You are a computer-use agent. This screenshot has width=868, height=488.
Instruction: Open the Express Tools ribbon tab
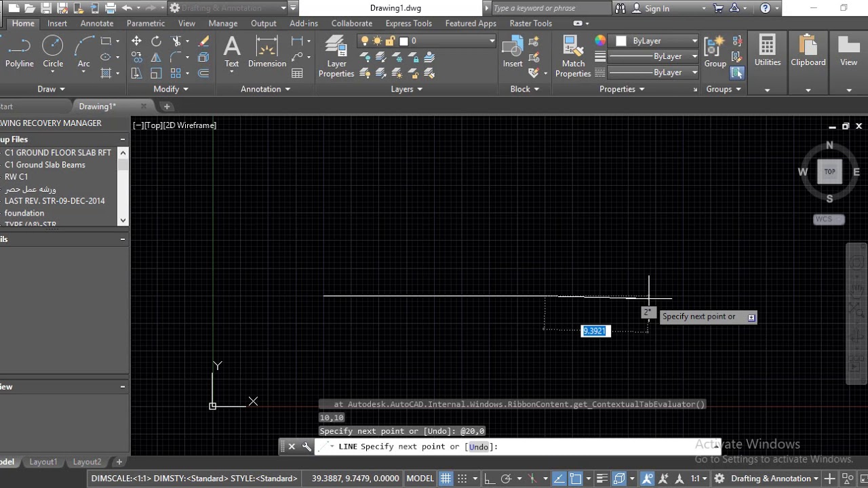coord(409,23)
